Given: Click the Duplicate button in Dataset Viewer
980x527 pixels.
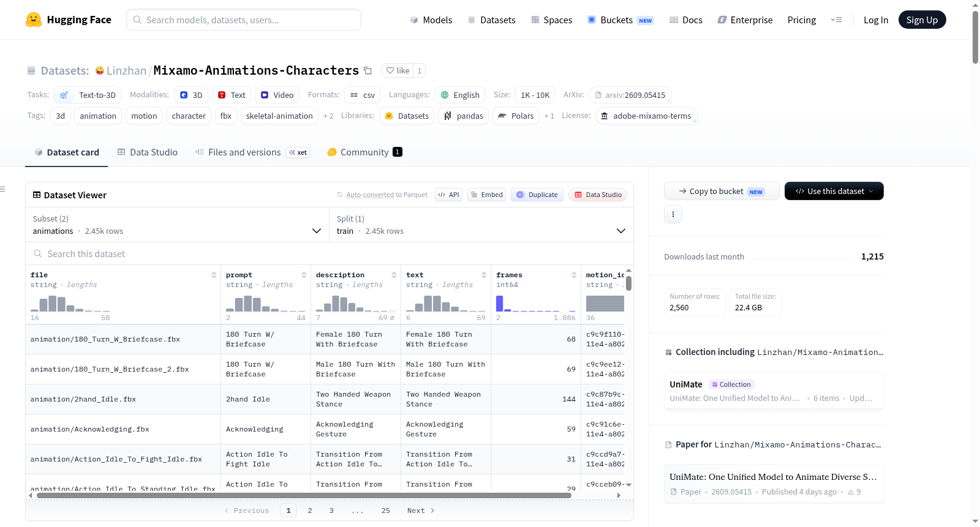Looking at the screenshot, I should [x=537, y=195].
